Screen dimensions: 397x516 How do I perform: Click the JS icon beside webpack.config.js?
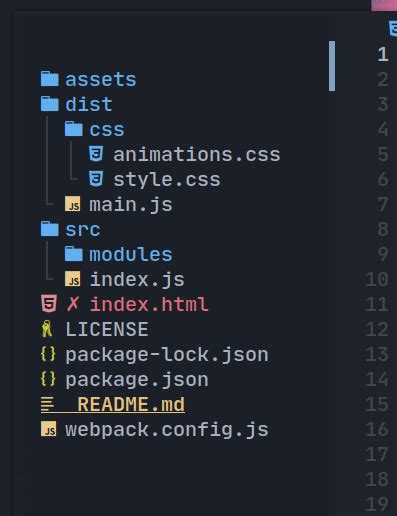point(49,429)
